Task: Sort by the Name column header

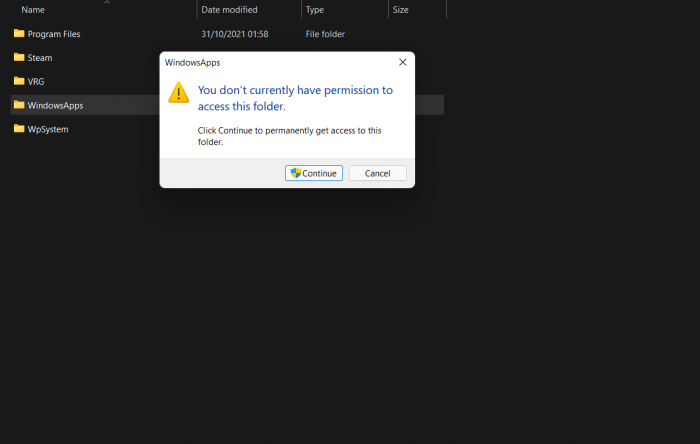Action: coord(33,10)
